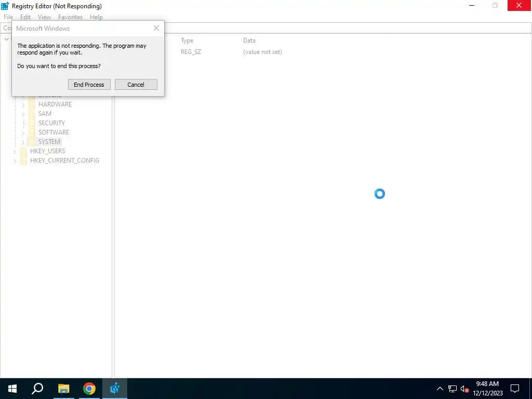Close the Registry Editor window
Viewport: 532px width, 399px height.
(x=519, y=5)
